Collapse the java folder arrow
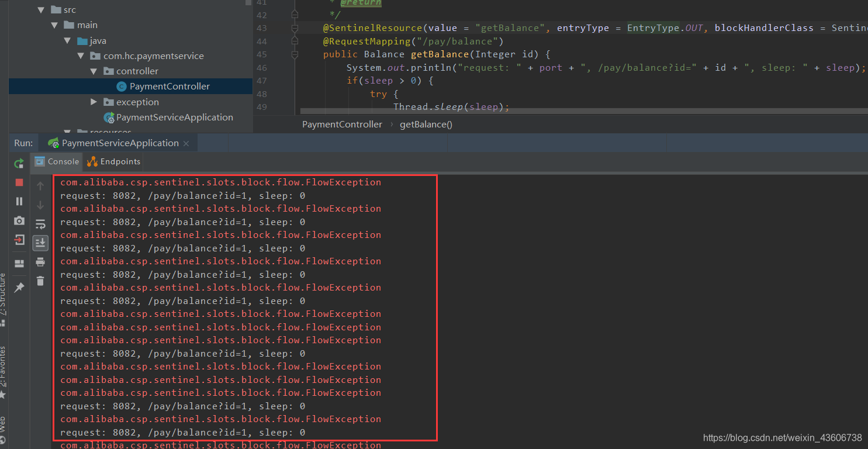The height and width of the screenshot is (449, 868). (68, 41)
